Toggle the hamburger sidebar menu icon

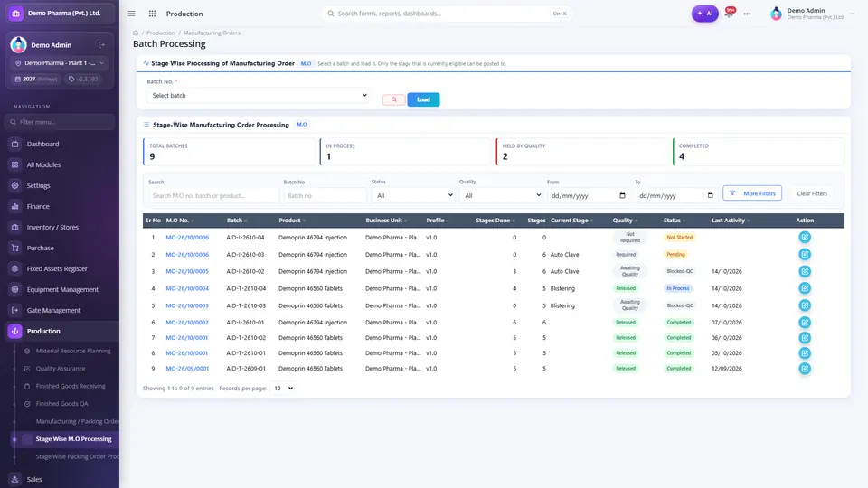coord(131,14)
